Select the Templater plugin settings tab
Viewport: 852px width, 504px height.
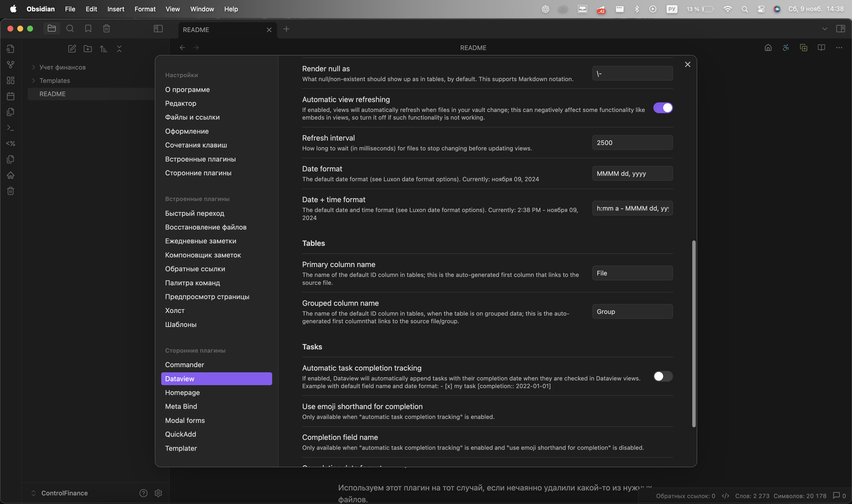point(181,448)
